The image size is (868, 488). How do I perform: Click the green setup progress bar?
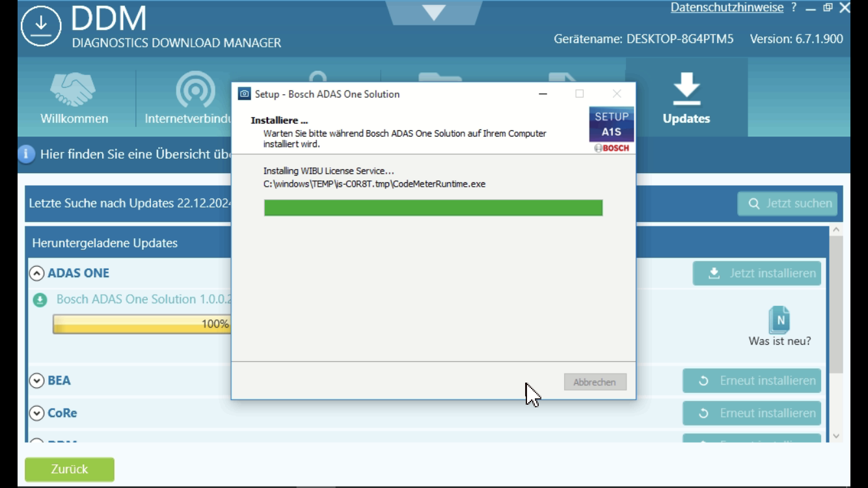tap(433, 208)
